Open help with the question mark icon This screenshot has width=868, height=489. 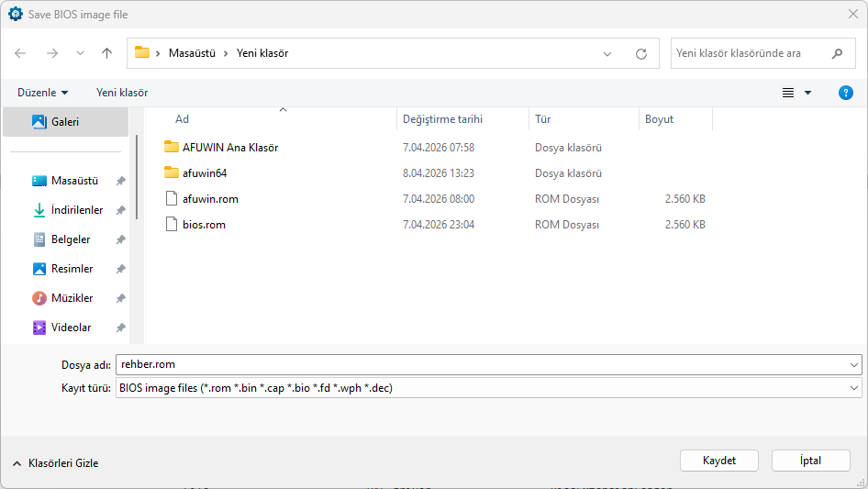pyautogui.click(x=846, y=93)
